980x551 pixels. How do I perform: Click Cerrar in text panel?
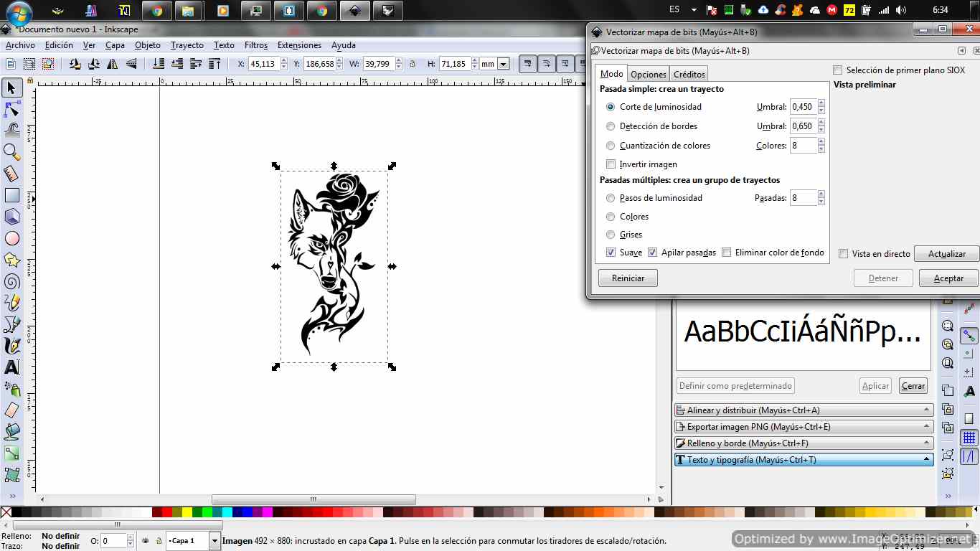[913, 386]
